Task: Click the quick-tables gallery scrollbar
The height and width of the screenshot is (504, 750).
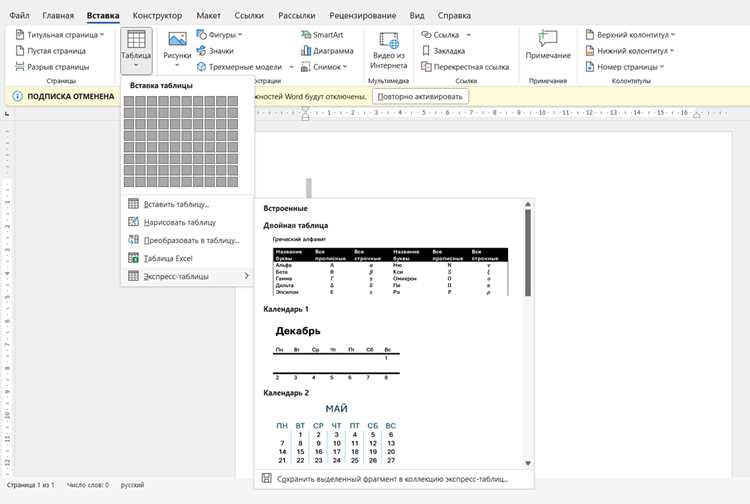Action: (528, 252)
